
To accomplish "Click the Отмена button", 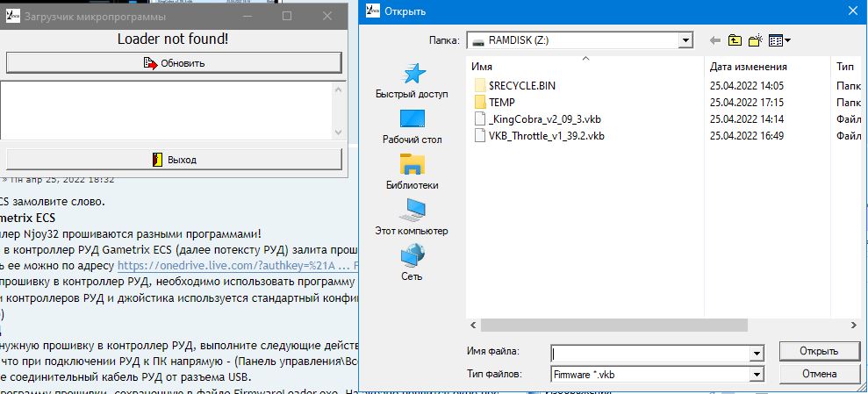I will (x=820, y=375).
